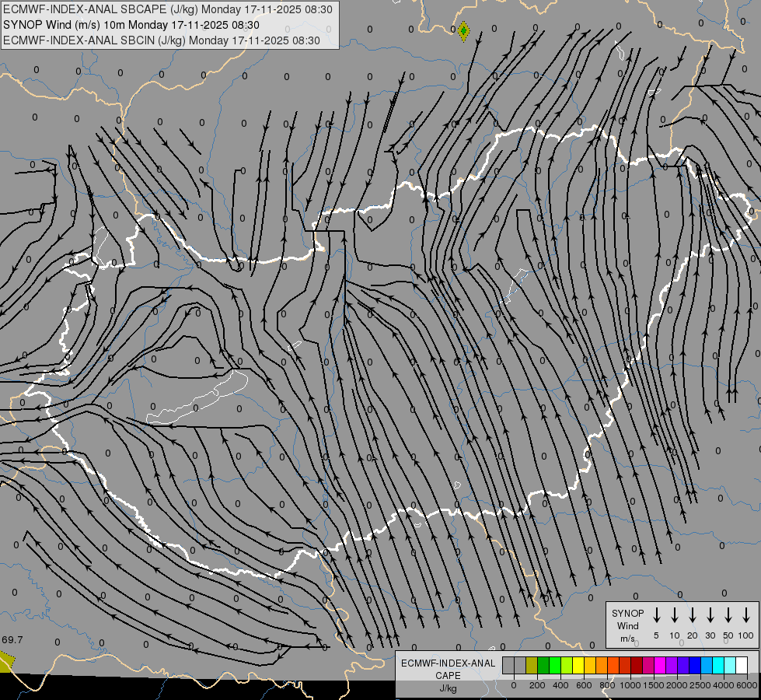Pick the orange-red swatch right of 800
The image size is (761, 700).
point(613,665)
